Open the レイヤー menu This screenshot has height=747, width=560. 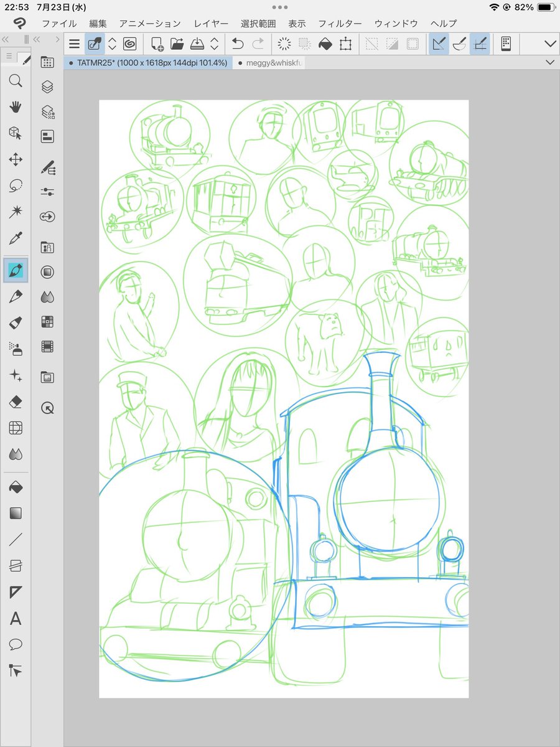[x=211, y=24]
